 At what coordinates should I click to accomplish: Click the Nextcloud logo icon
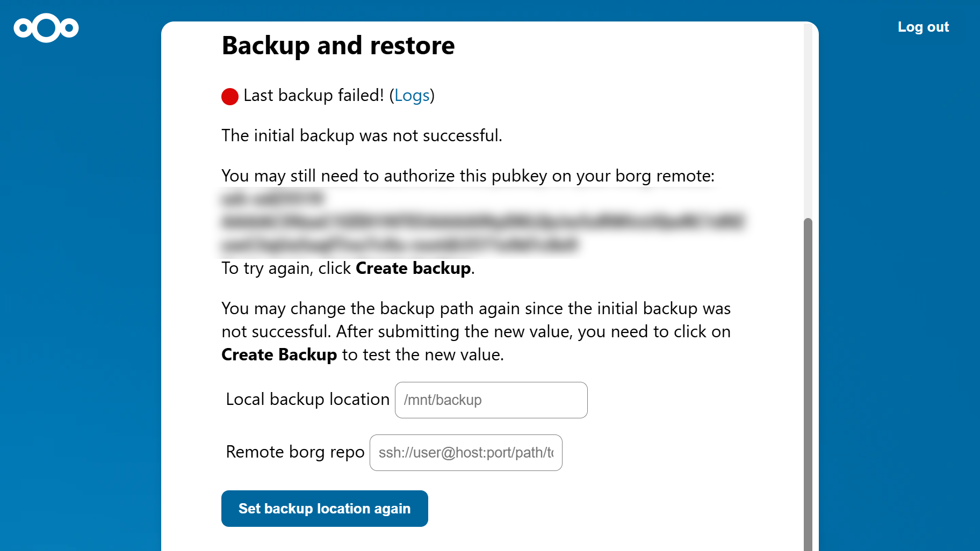tap(46, 27)
